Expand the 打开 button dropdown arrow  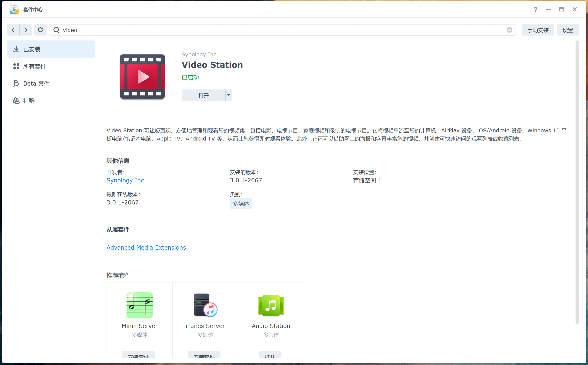tap(229, 95)
